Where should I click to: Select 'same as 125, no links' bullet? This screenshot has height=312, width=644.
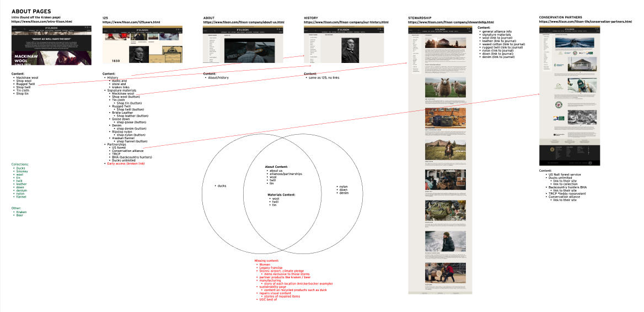[324, 77]
